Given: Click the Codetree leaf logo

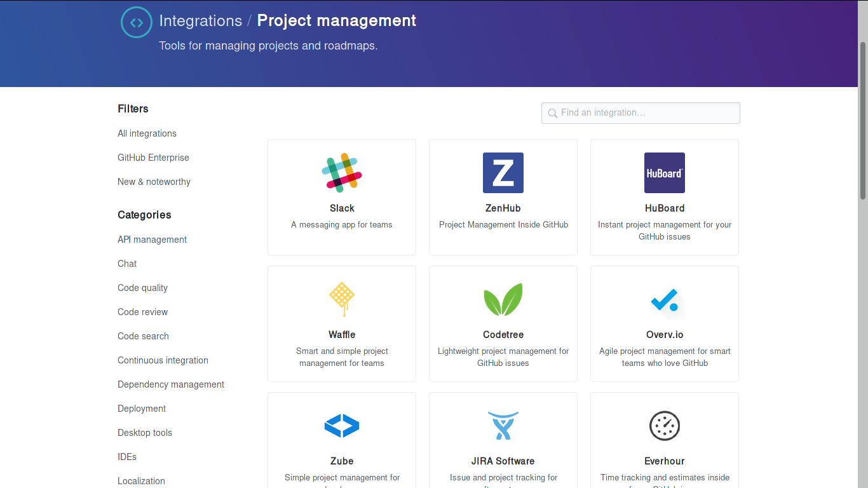Looking at the screenshot, I should [x=503, y=299].
